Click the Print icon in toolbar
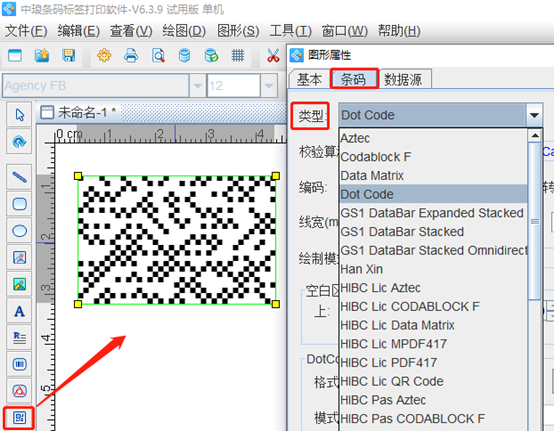 click(x=131, y=55)
